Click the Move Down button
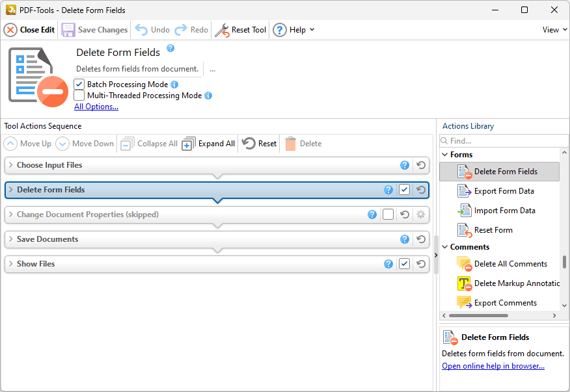The image size is (570, 392). [85, 144]
